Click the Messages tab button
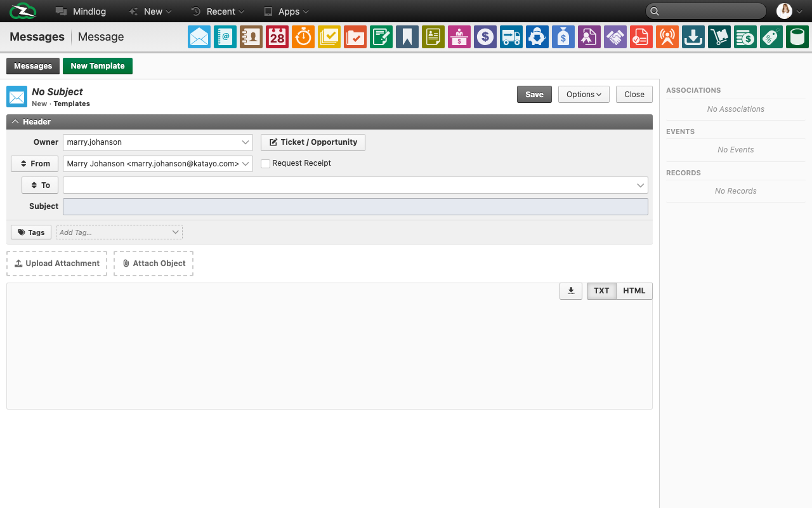Screen dimensions: 812x508 33,66
